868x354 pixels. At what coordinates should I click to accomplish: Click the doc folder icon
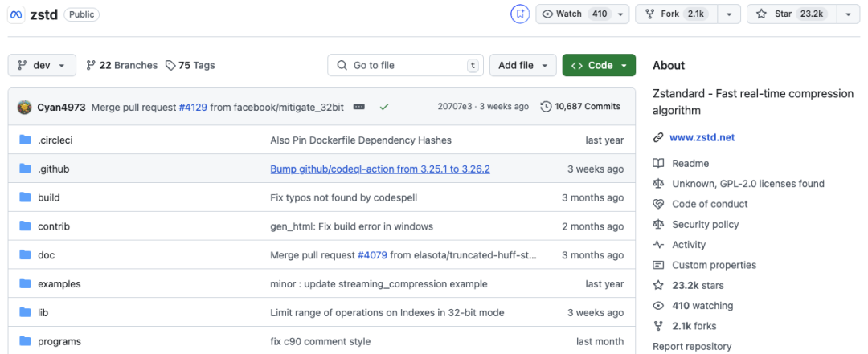[x=25, y=255]
